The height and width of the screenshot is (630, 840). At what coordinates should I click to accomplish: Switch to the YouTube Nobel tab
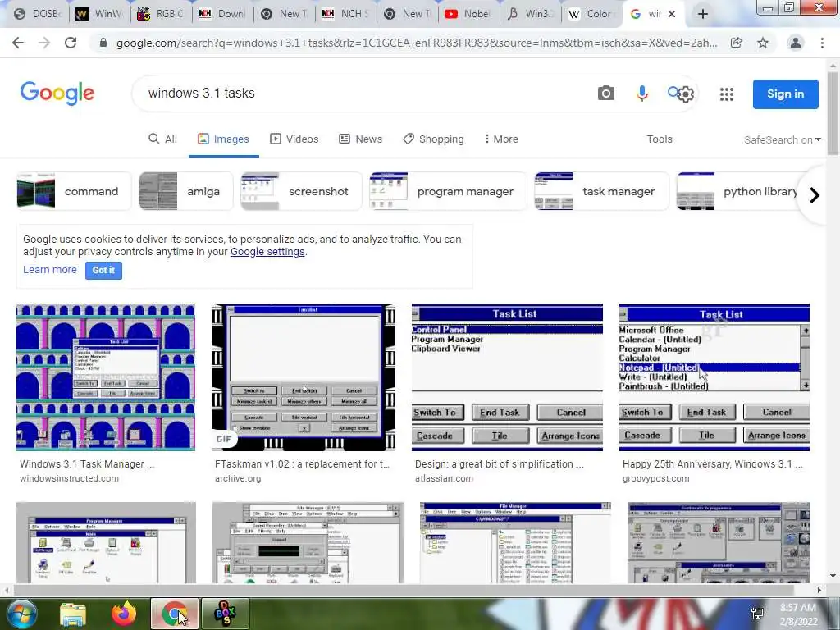point(468,14)
